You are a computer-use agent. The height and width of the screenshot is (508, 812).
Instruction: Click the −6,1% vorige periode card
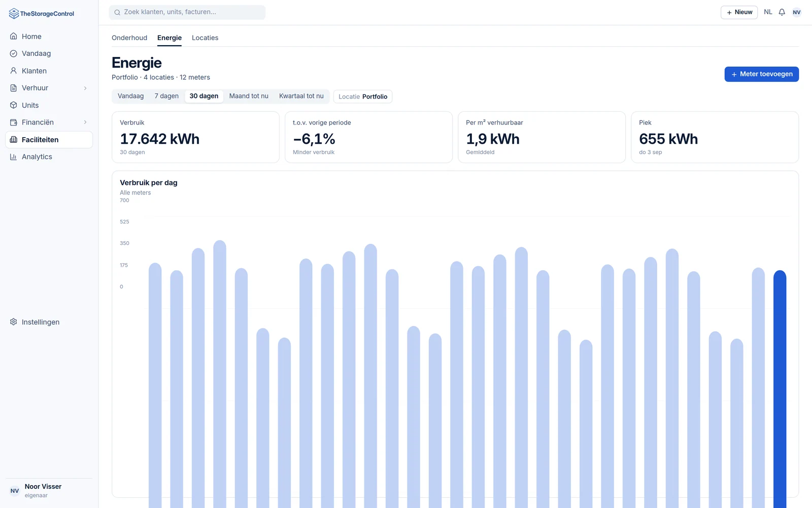click(x=368, y=137)
